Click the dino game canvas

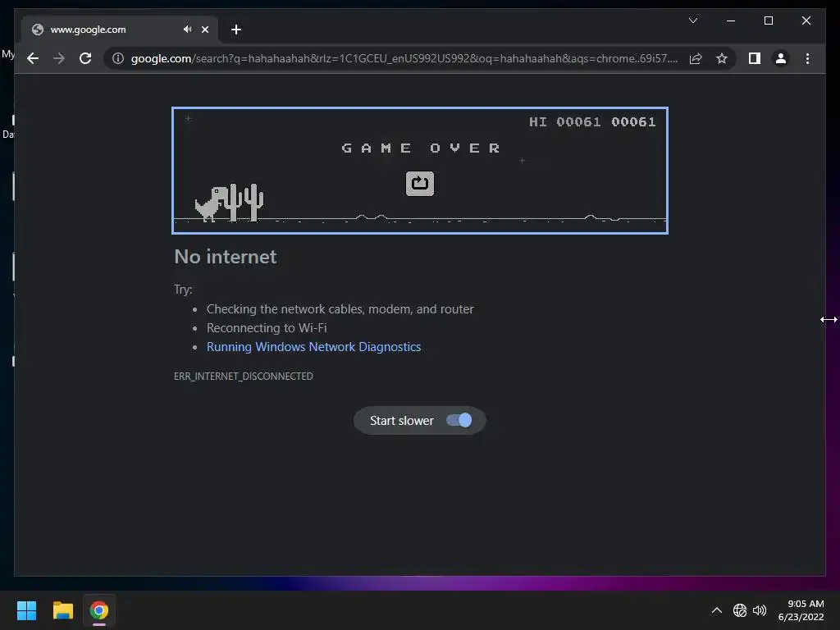(419, 171)
